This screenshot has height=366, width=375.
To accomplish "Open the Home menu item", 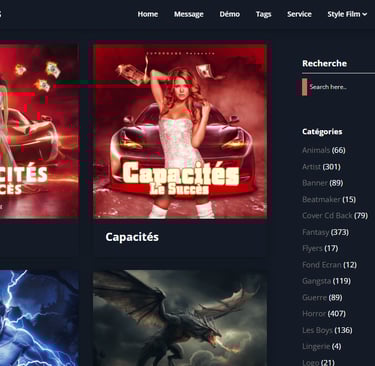I will coord(148,14).
